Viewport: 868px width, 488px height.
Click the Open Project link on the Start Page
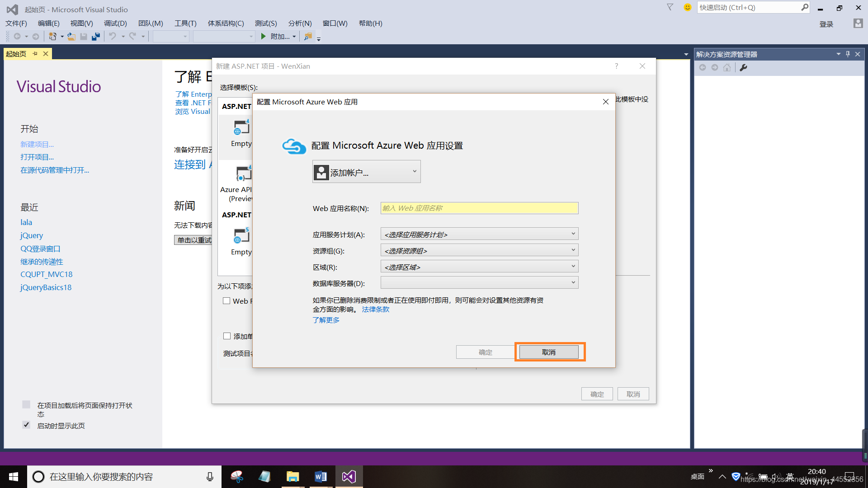click(37, 157)
